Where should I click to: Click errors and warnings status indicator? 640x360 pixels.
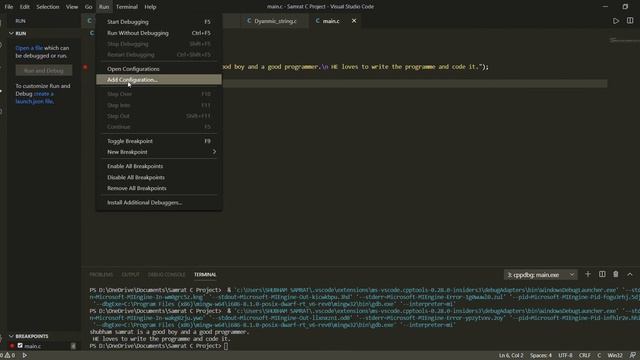[8, 356]
